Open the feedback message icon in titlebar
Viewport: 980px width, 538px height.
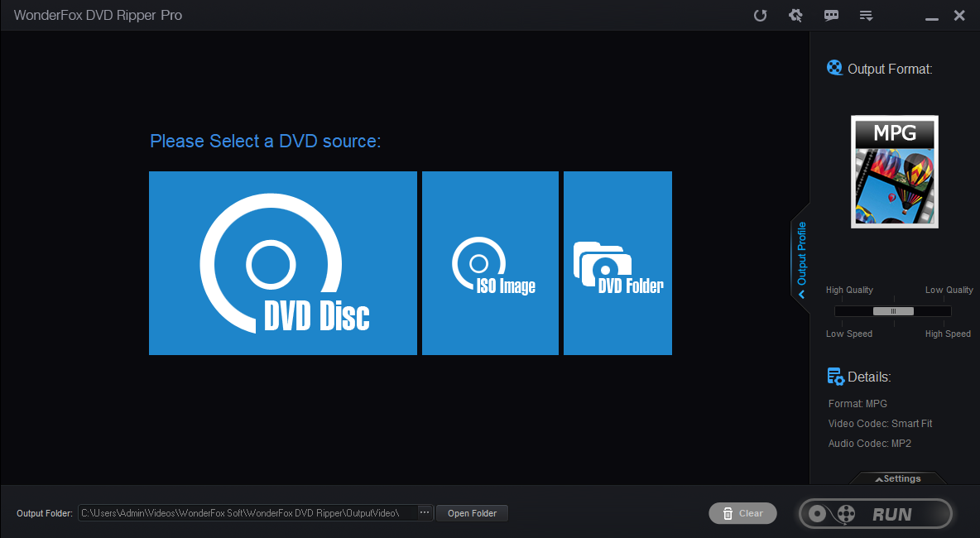(x=831, y=15)
